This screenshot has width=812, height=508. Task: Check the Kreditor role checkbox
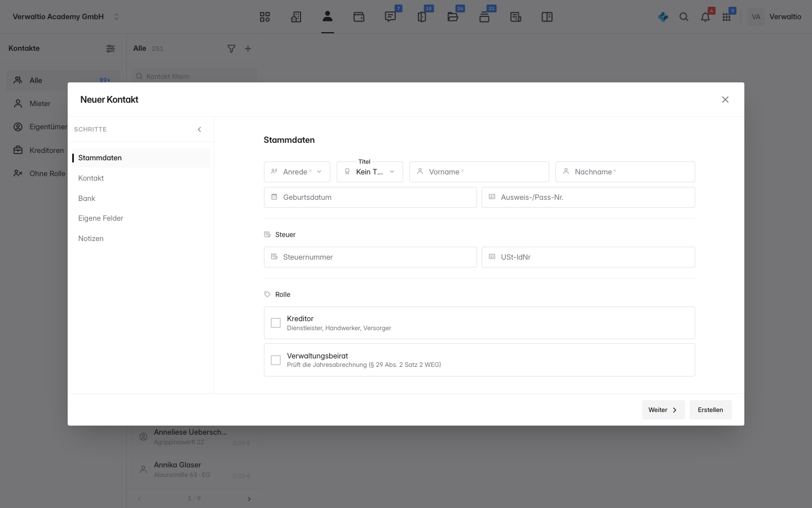pos(276,323)
